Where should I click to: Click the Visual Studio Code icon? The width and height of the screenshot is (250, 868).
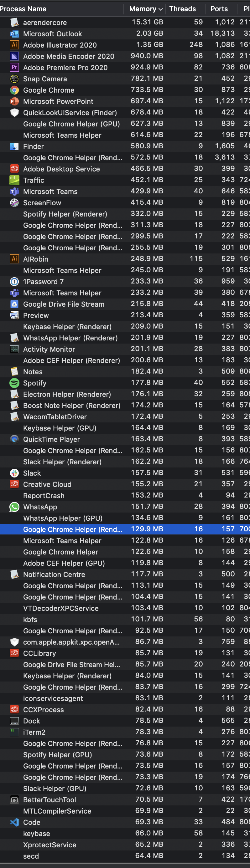tap(14, 822)
